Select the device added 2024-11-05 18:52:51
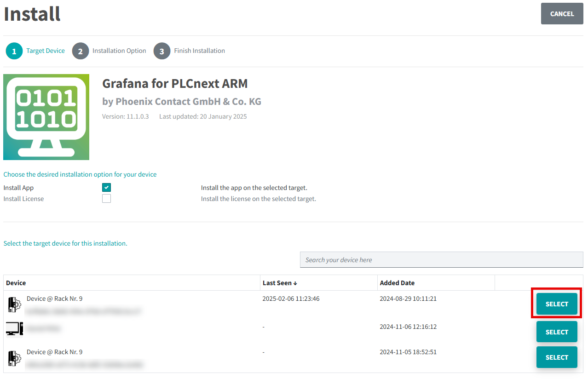Image resolution: width=588 pixels, height=379 pixels. tap(557, 357)
